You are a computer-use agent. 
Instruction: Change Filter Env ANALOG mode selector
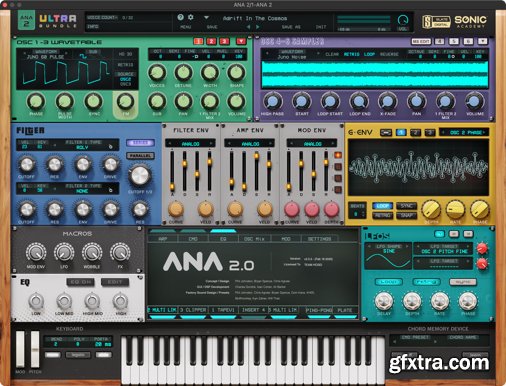point(191,144)
